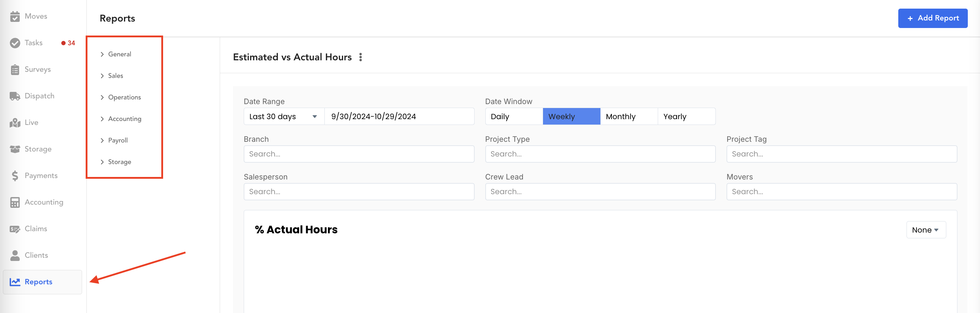
Task: Open the Tasks menu item
Action: pos(33,43)
